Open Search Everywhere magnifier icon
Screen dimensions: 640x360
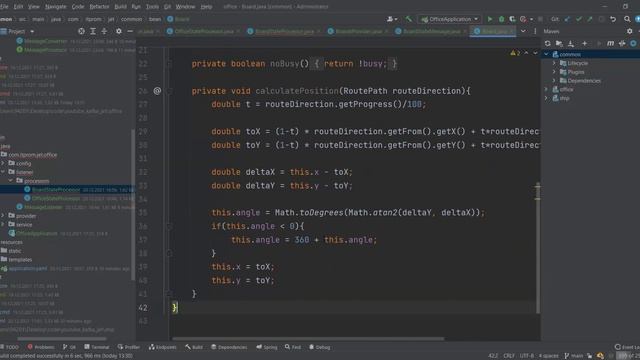tap(627, 19)
